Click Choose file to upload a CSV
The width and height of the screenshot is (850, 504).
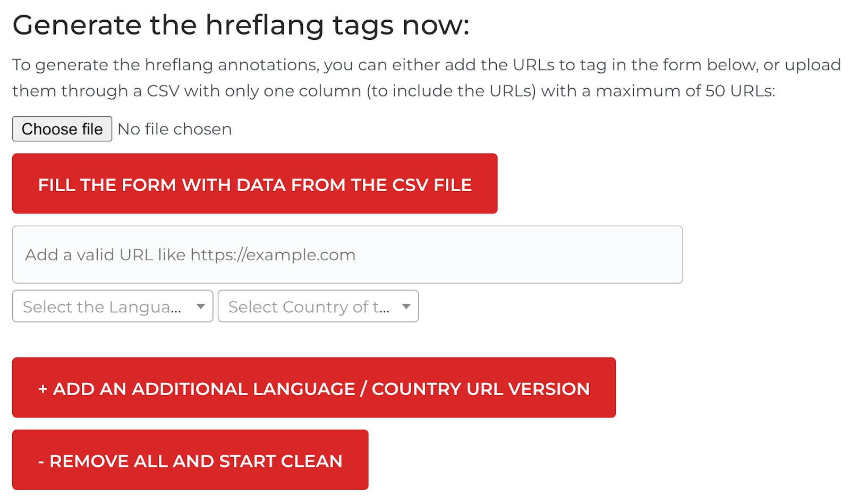click(x=62, y=129)
